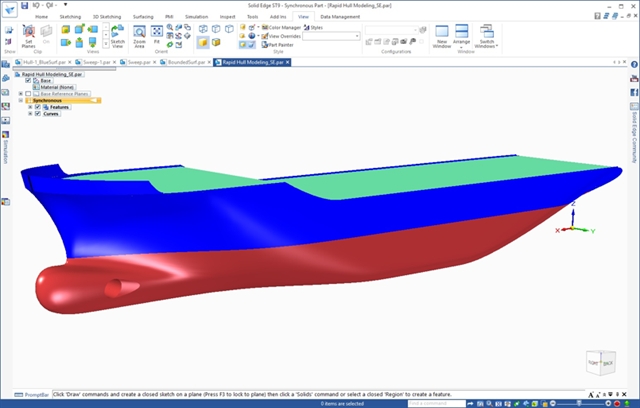The width and height of the screenshot is (640, 408).
Task: Select the highlighted Shaded display style
Action: 203,42
